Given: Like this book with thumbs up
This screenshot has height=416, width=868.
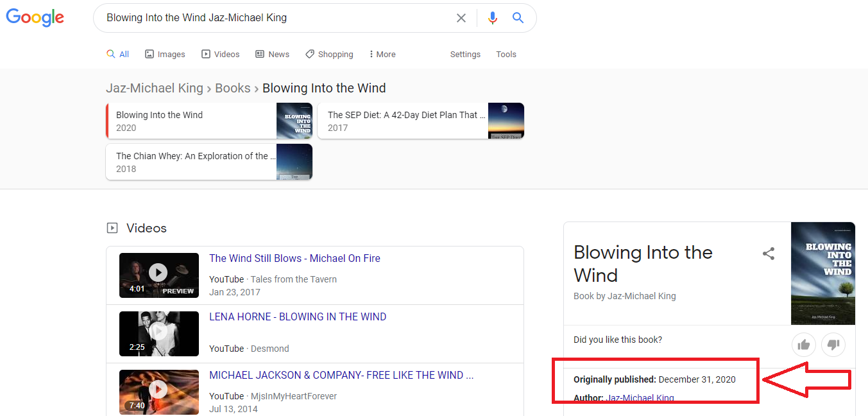Looking at the screenshot, I should pos(803,345).
